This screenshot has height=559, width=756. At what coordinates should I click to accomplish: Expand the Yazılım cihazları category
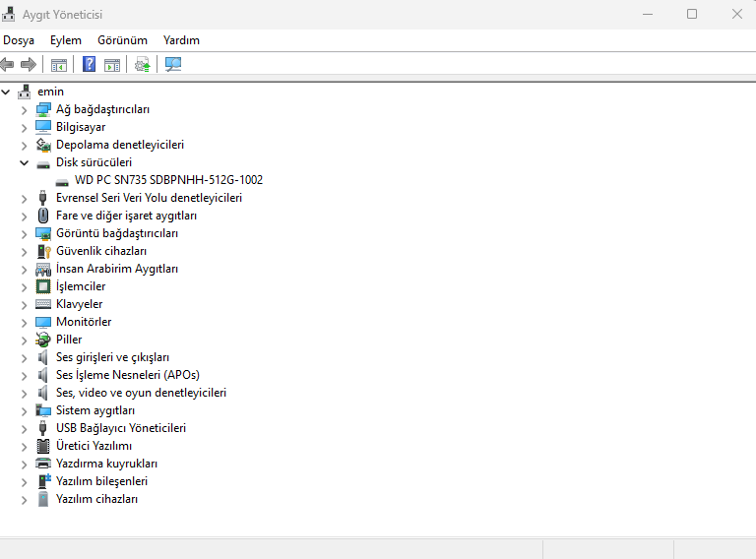[x=24, y=500]
